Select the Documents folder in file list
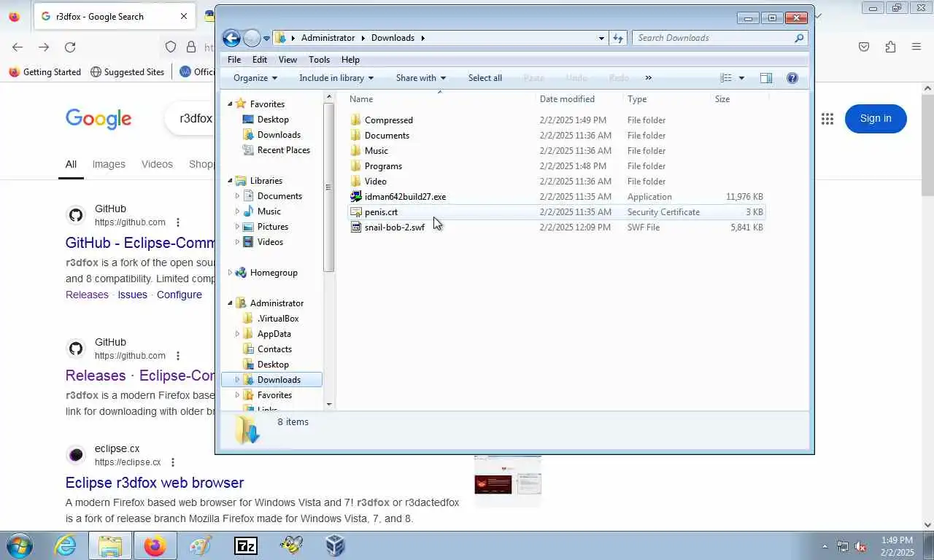 coord(387,136)
